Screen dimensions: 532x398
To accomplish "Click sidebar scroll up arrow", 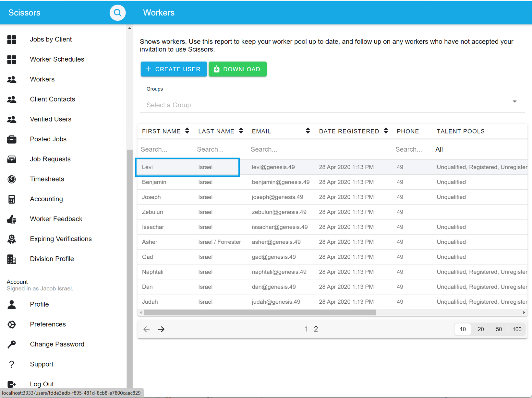I will 130,28.
